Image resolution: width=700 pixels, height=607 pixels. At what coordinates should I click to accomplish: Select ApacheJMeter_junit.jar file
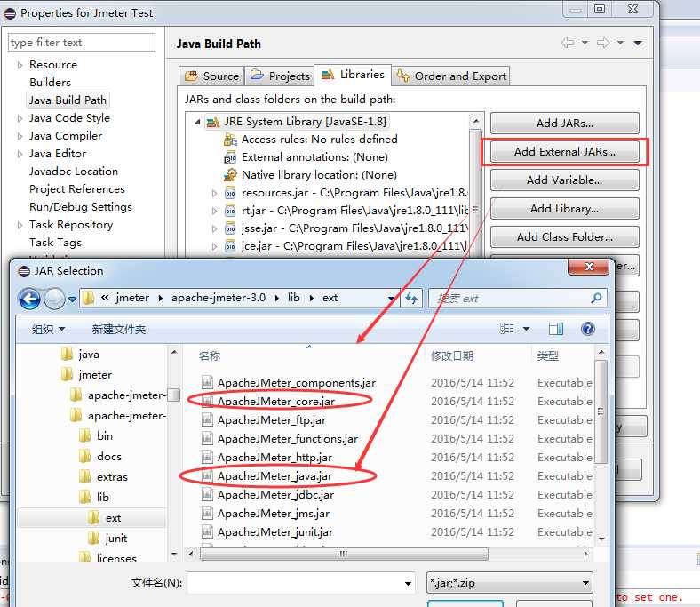coord(275,532)
